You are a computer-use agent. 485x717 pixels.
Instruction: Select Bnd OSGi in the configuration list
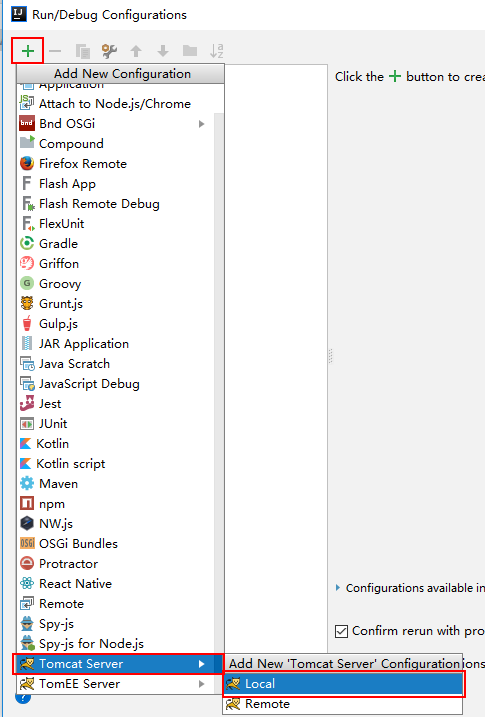[x=116, y=124]
